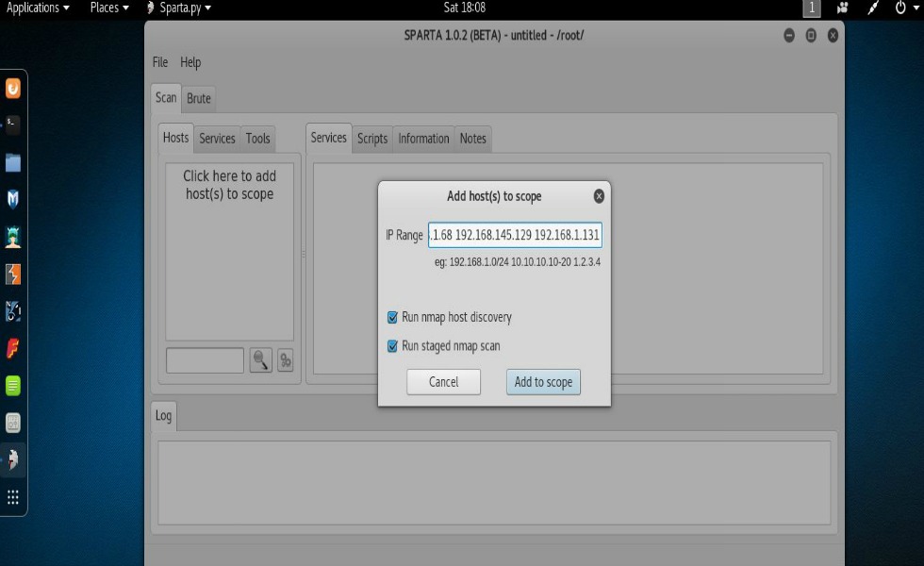Switch to the Scan tab
Image resolution: width=924 pixels, height=566 pixels.
tap(166, 97)
